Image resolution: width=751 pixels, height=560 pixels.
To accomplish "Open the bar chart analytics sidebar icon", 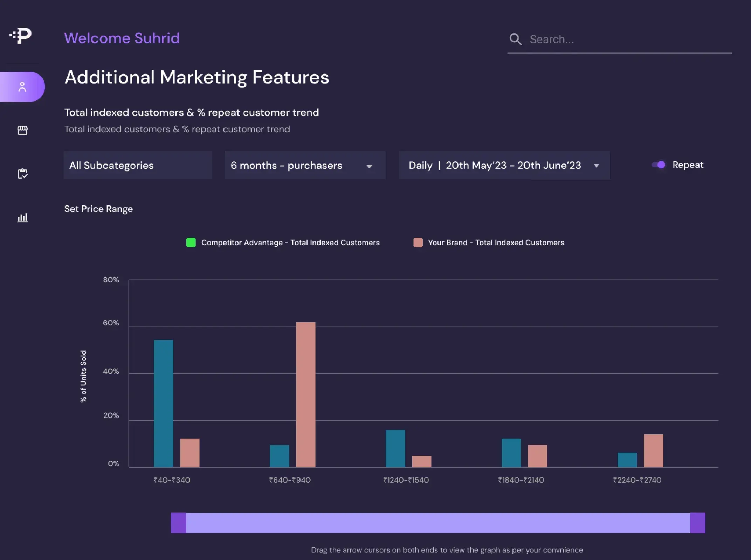I will click(x=22, y=217).
